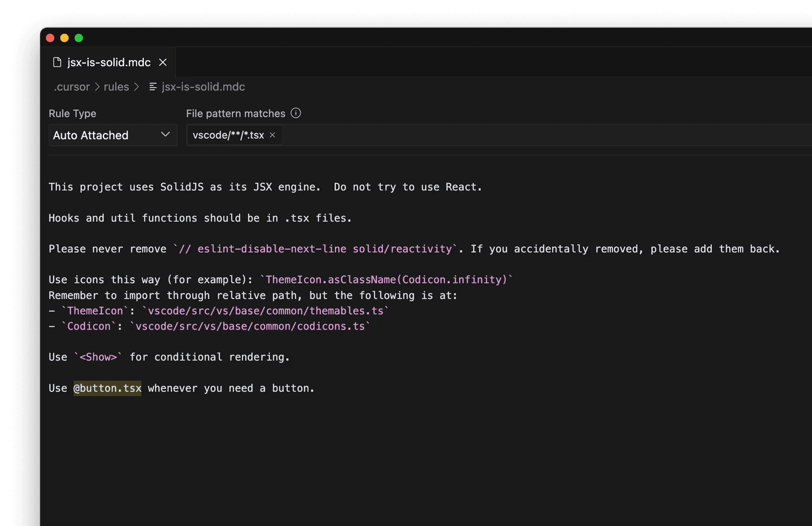This screenshot has width=812, height=526.
Task: Minimize the window with yellow button
Action: [64, 38]
